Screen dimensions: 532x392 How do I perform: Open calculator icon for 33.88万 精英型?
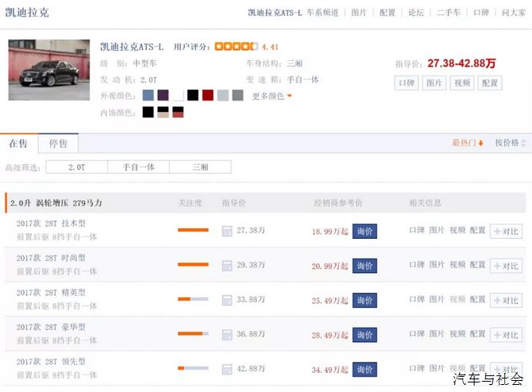tap(227, 301)
